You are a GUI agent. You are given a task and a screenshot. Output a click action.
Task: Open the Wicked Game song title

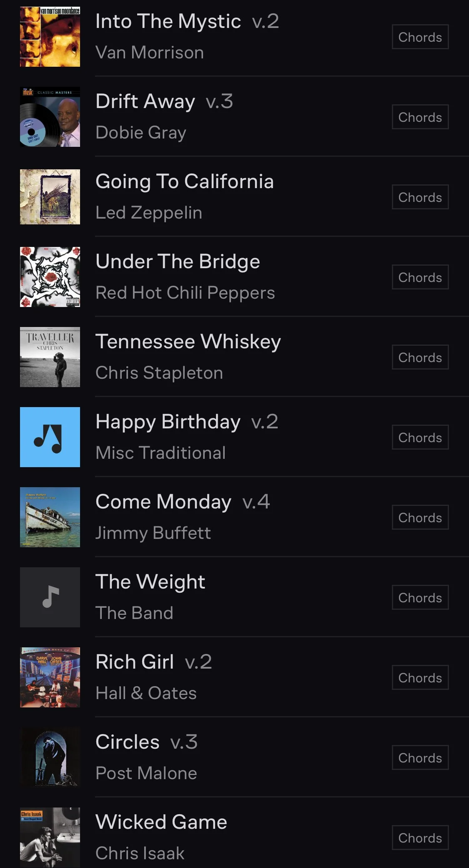point(161,822)
